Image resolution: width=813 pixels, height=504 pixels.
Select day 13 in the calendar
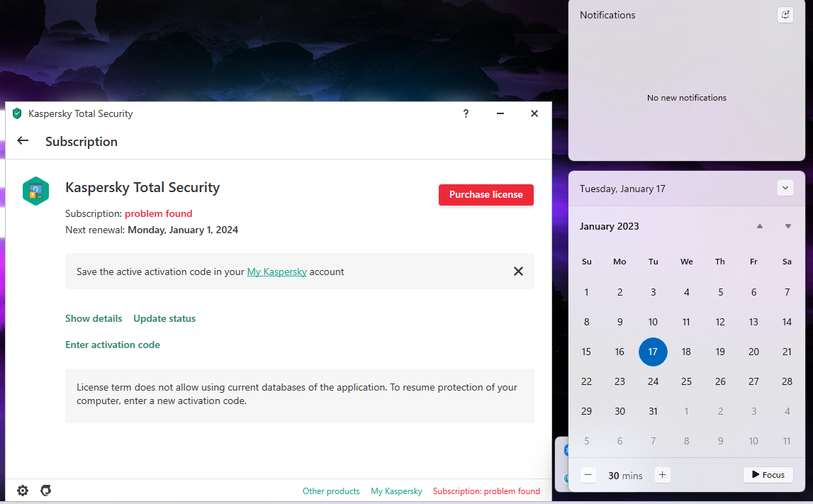753,322
